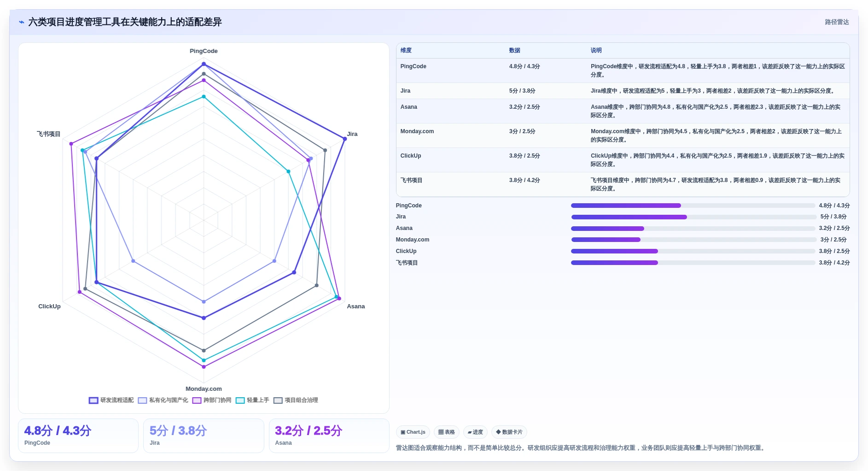Select the 飞书项目 row in the table
The image size is (868, 471).
point(623,184)
